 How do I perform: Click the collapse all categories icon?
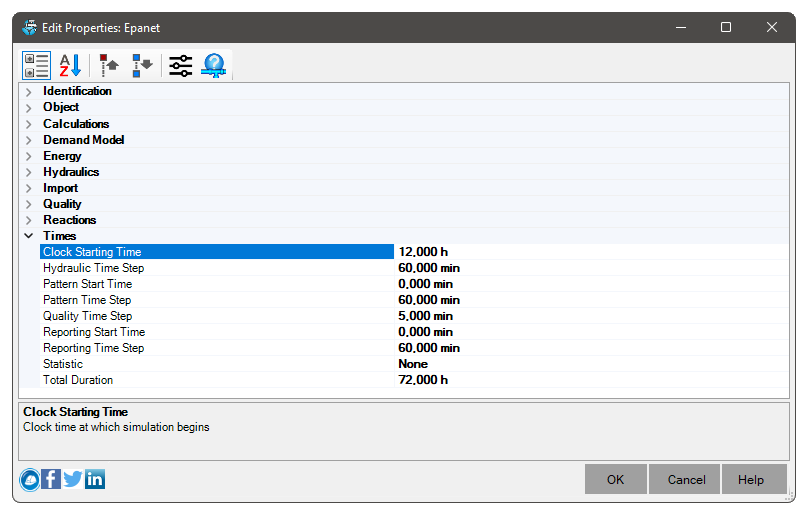pos(109,66)
